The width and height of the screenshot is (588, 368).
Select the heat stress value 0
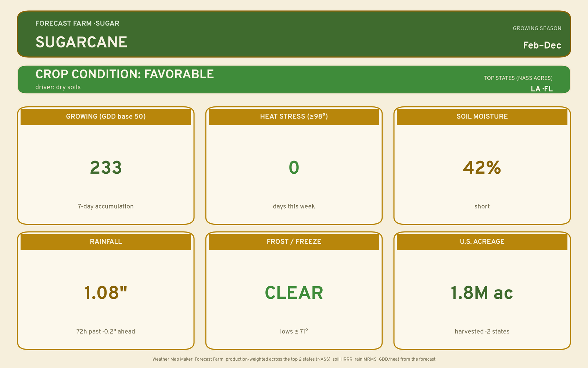[x=294, y=168]
